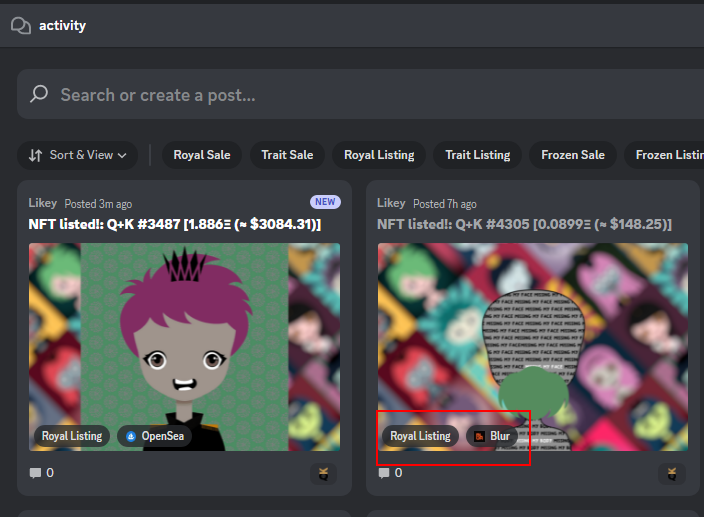Open thumbnail of Q+K #3487 NFT image

tap(185, 347)
